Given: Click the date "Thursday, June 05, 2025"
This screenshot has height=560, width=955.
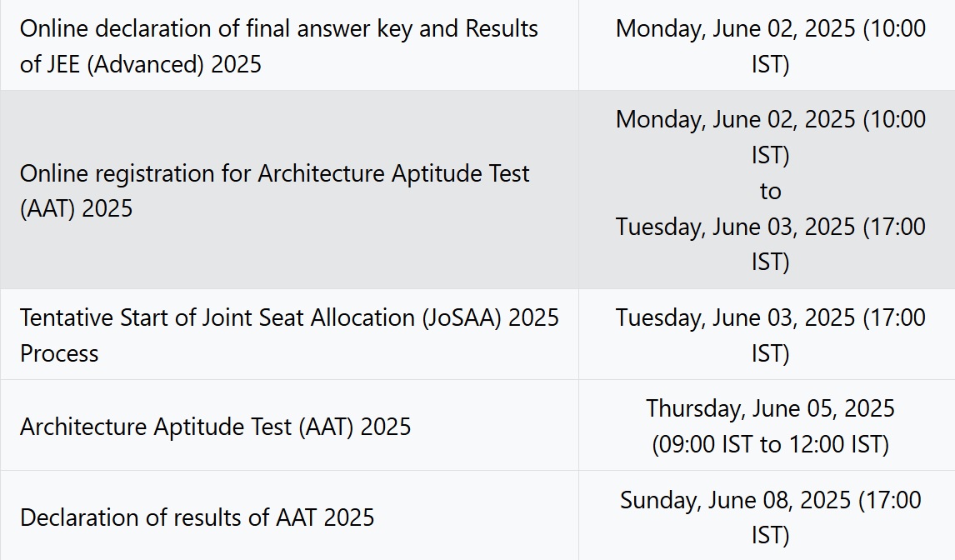Looking at the screenshot, I should click(770, 408).
